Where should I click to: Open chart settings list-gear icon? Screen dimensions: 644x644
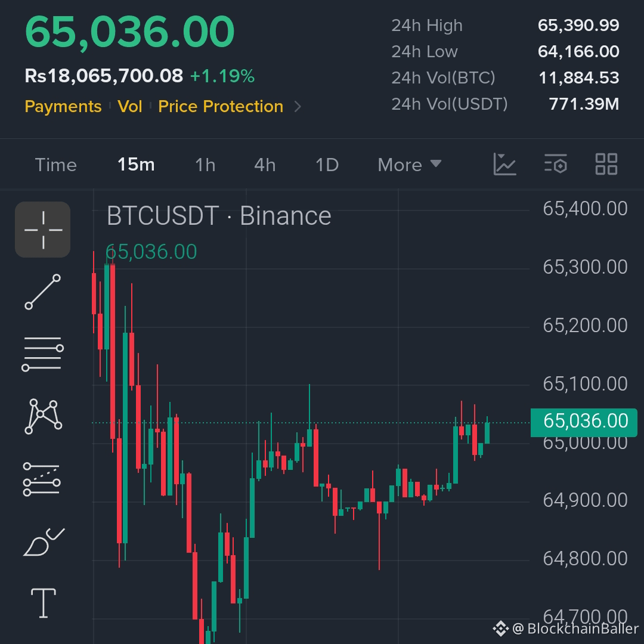[556, 165]
